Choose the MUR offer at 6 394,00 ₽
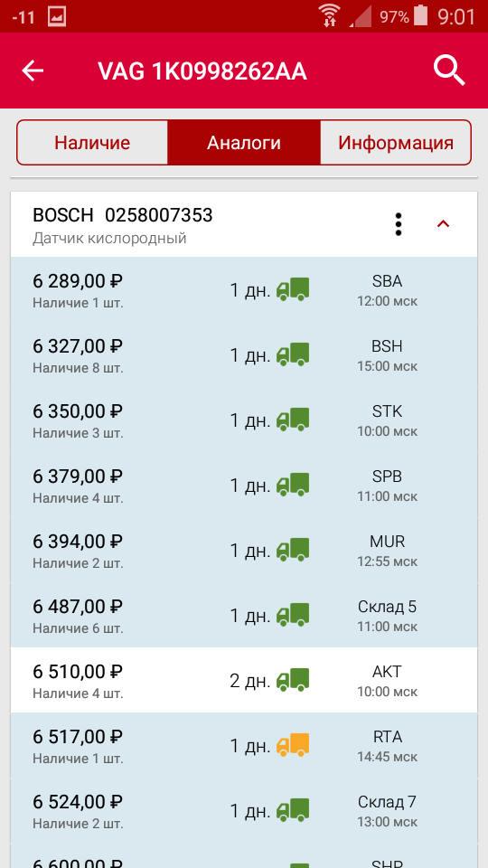The width and height of the screenshot is (488, 868). click(x=244, y=550)
